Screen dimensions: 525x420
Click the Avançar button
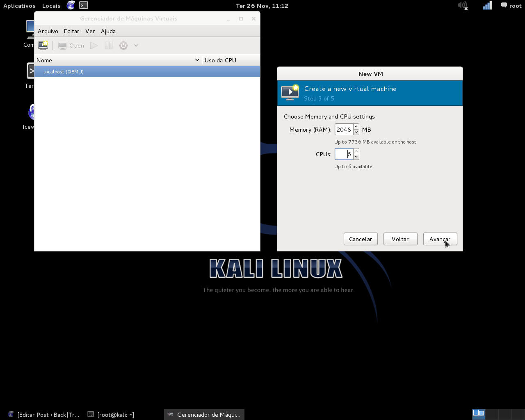pos(440,239)
